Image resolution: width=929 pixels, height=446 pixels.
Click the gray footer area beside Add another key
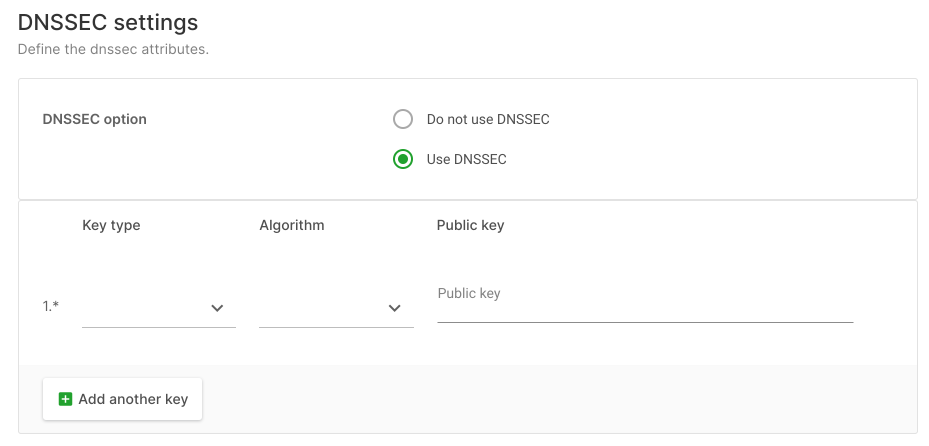pyautogui.click(x=557, y=399)
